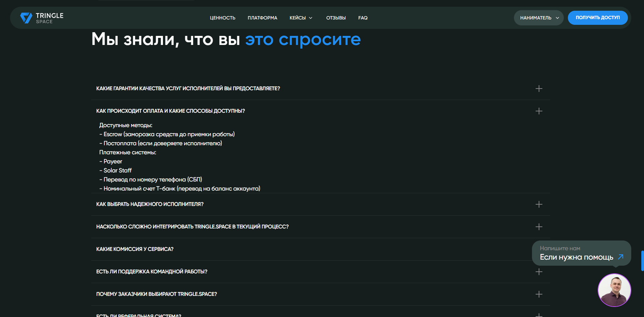The image size is (644, 317).
Task: Click the Payeer payment system line
Action: click(x=111, y=161)
